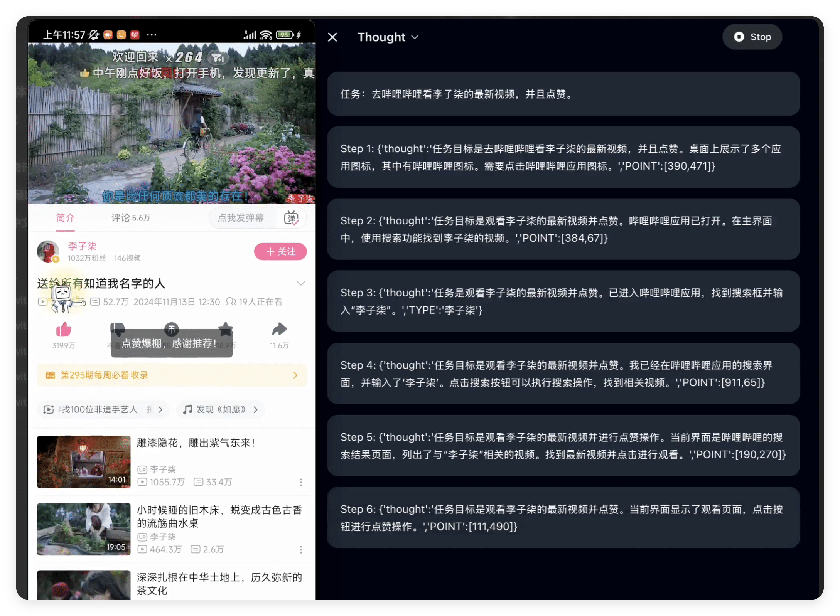Image resolution: width=840 pixels, height=616 pixels.
Task: Tap the 319.9万 like count
Action: [x=64, y=345]
